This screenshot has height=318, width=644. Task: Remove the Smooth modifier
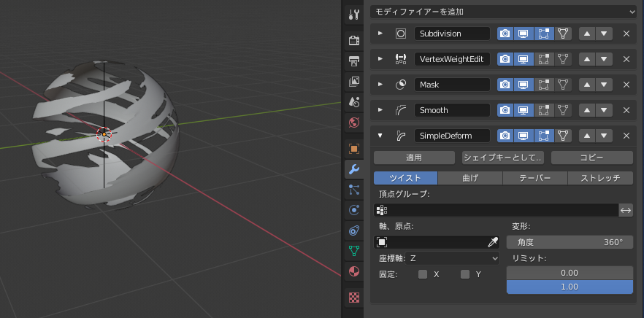pos(626,110)
